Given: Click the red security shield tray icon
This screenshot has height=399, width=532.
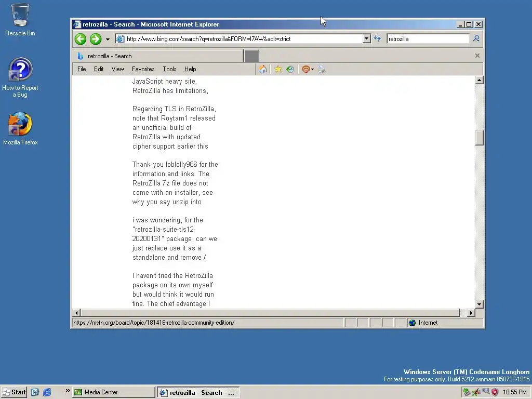Looking at the screenshot, I should [x=495, y=392].
